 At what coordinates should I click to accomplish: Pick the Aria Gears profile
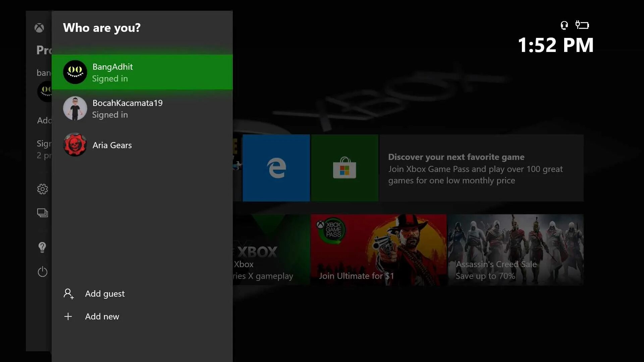[142, 145]
